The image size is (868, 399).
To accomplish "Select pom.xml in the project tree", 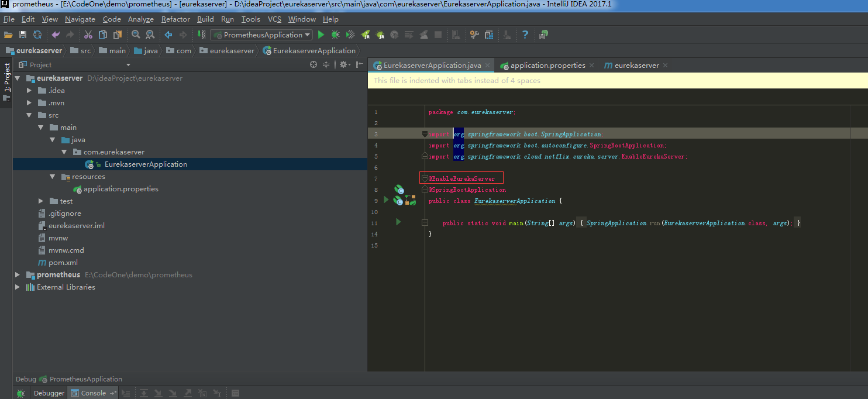I will coord(57,262).
